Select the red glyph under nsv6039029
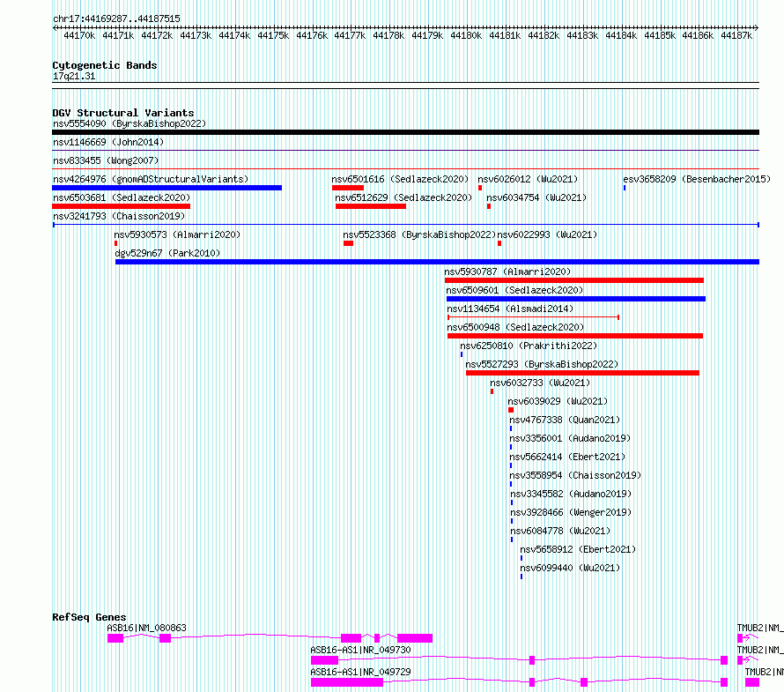 511,410
